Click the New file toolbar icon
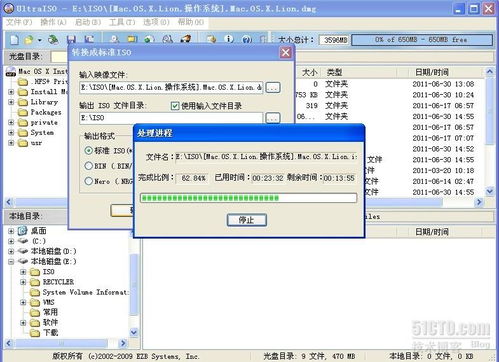This screenshot has height=362, width=499. 14,40
